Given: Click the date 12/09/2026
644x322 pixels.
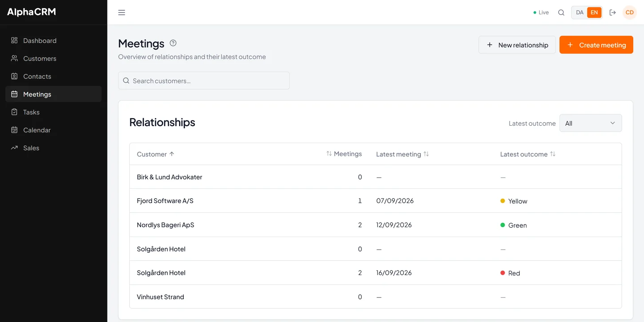Looking at the screenshot, I should 394,225.
